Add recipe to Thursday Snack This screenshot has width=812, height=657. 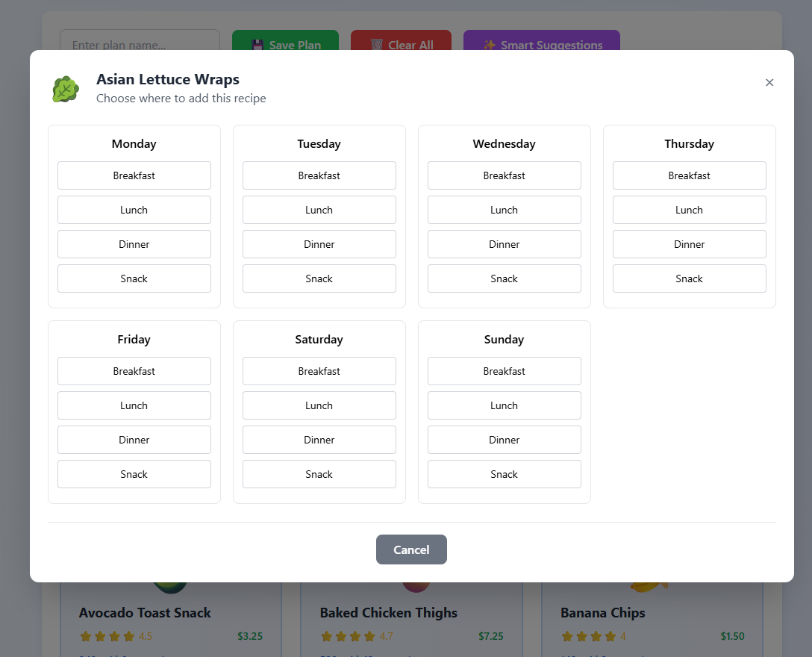[x=690, y=278]
